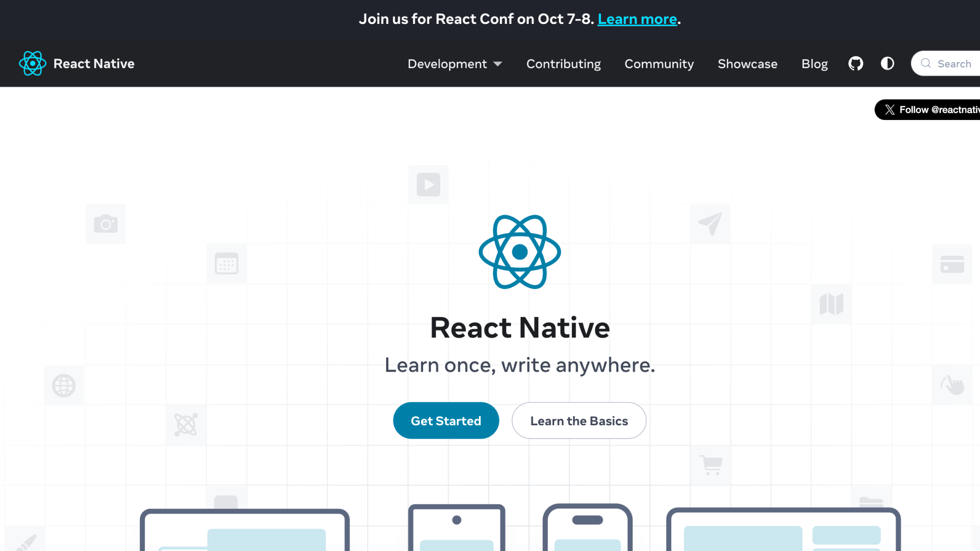Click the shopping cart background icon

coord(710,464)
